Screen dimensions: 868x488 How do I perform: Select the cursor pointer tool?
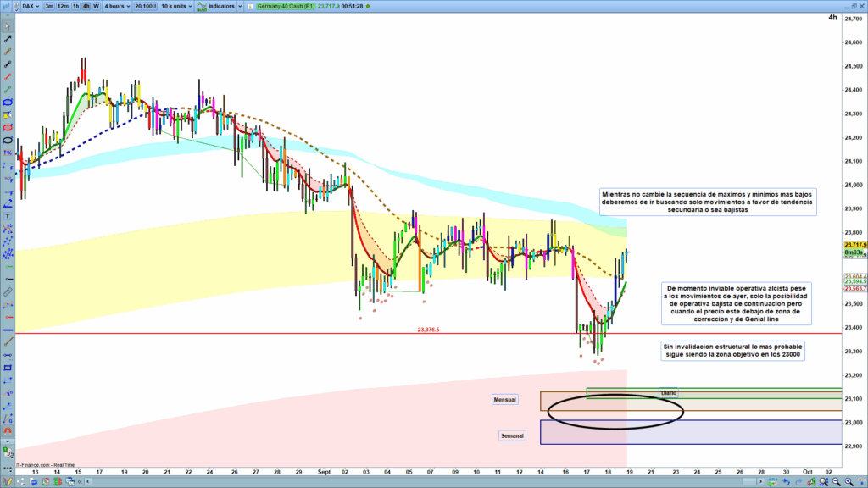pos(8,25)
